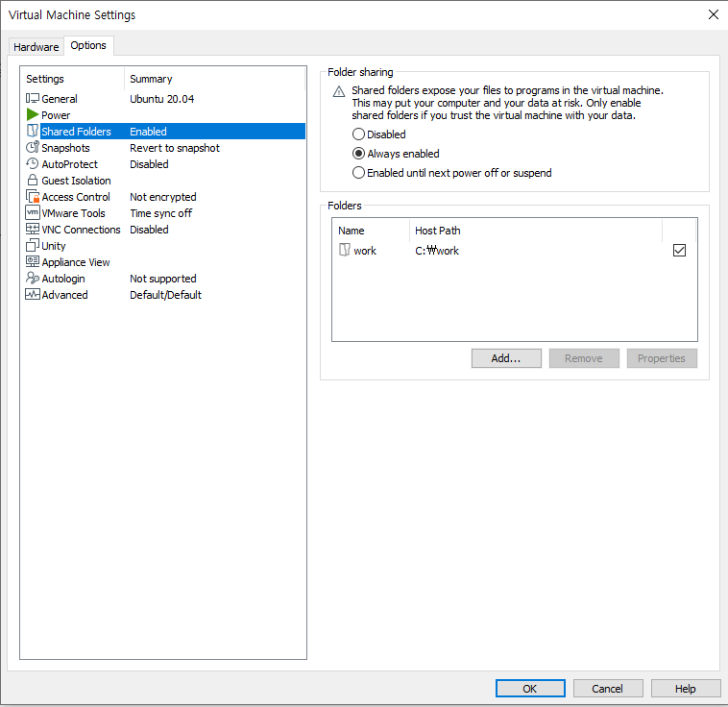Close the Virtual Machine Settings dialog
This screenshot has height=707, width=728.
click(x=714, y=14)
